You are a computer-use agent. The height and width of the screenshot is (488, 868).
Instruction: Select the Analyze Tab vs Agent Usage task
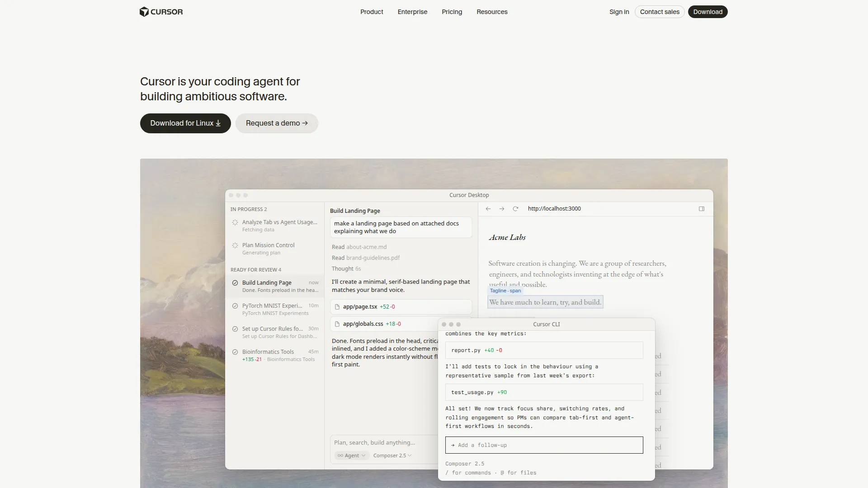[275, 225]
